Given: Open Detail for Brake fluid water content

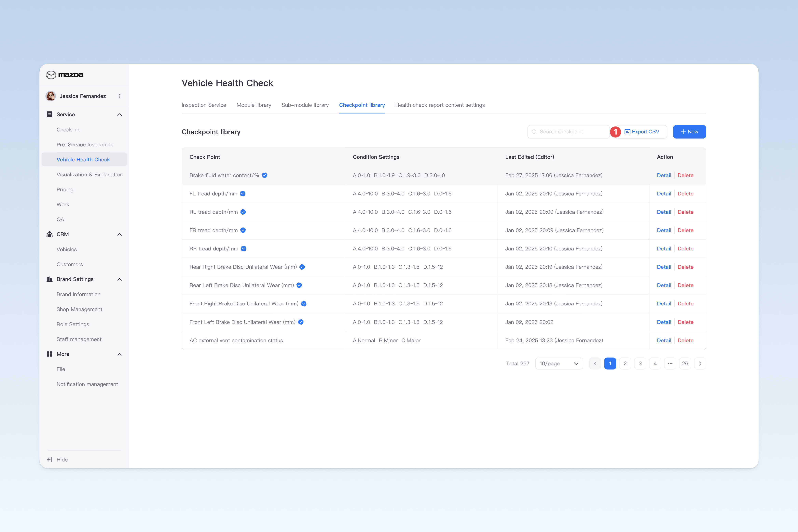Looking at the screenshot, I should (664, 175).
